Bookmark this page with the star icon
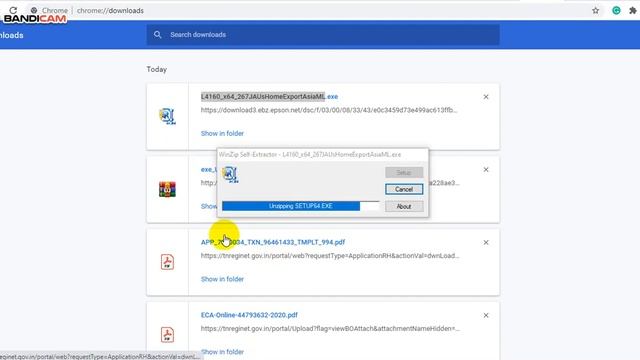This screenshot has width=640, height=360. pyautogui.click(x=596, y=11)
